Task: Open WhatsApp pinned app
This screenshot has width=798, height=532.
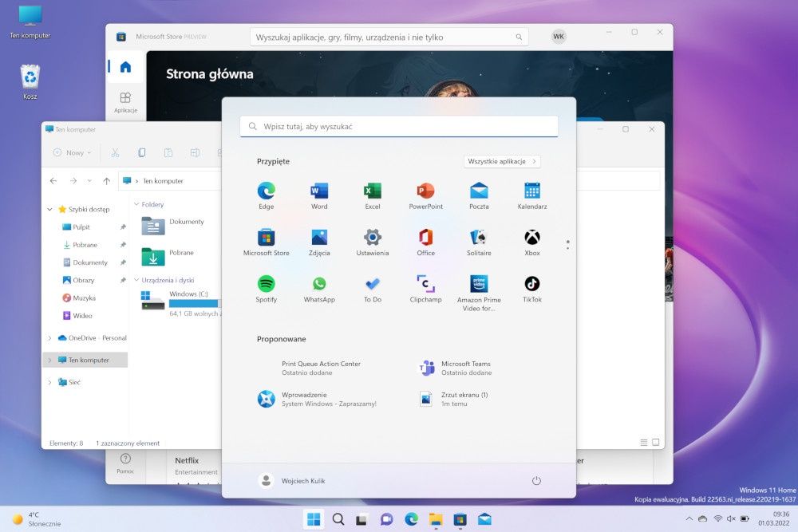Action: coord(319,289)
